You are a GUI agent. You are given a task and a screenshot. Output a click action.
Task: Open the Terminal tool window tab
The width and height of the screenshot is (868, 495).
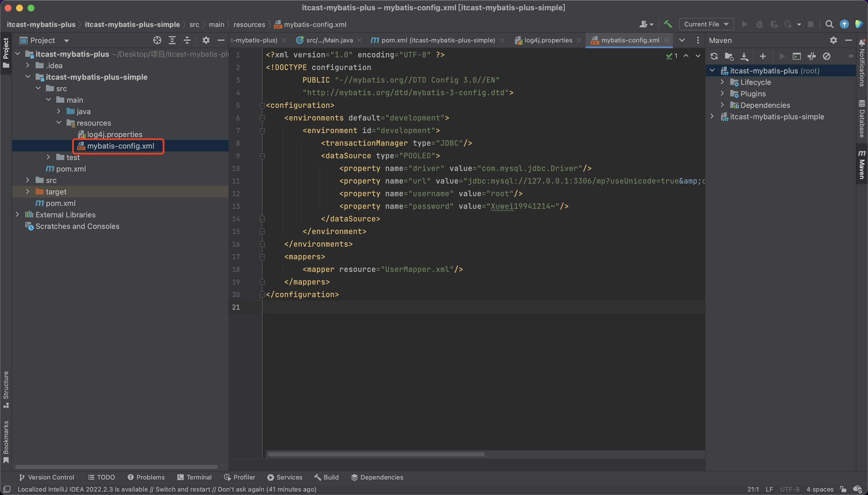point(194,477)
